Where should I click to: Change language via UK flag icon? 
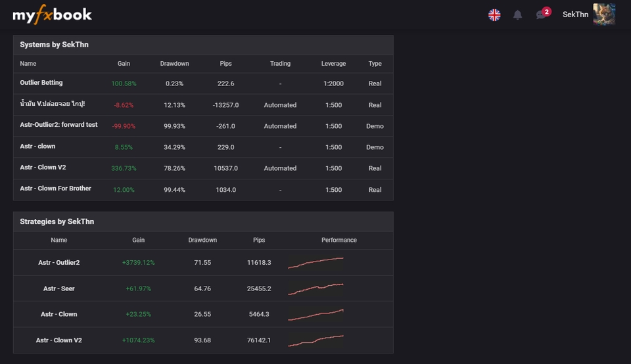click(494, 15)
